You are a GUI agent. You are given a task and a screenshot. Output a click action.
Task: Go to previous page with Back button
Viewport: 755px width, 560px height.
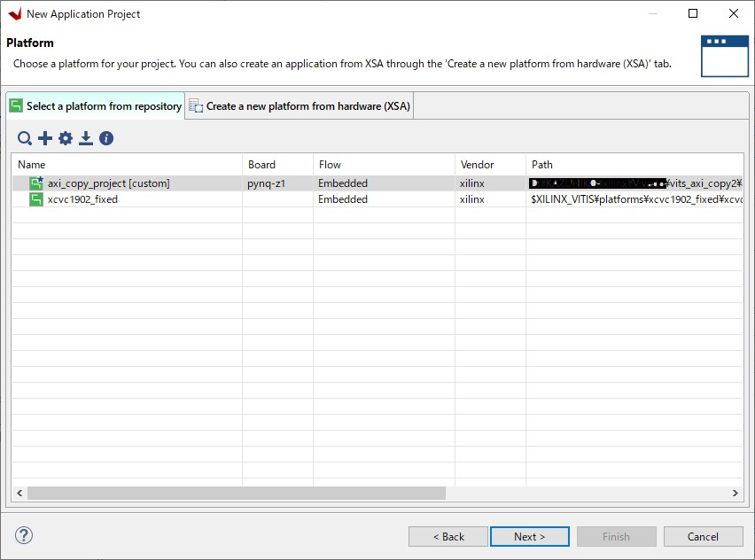[x=448, y=536]
